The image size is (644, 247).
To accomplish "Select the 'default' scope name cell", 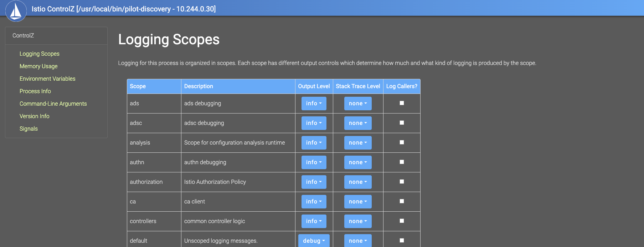I will pyautogui.click(x=154, y=239).
